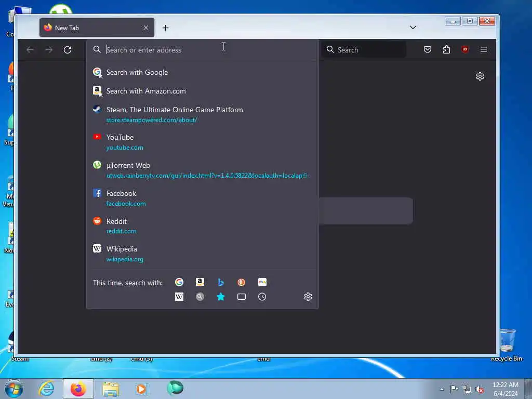Open the Facebook suggestion
532x399 pixels.
(203, 198)
